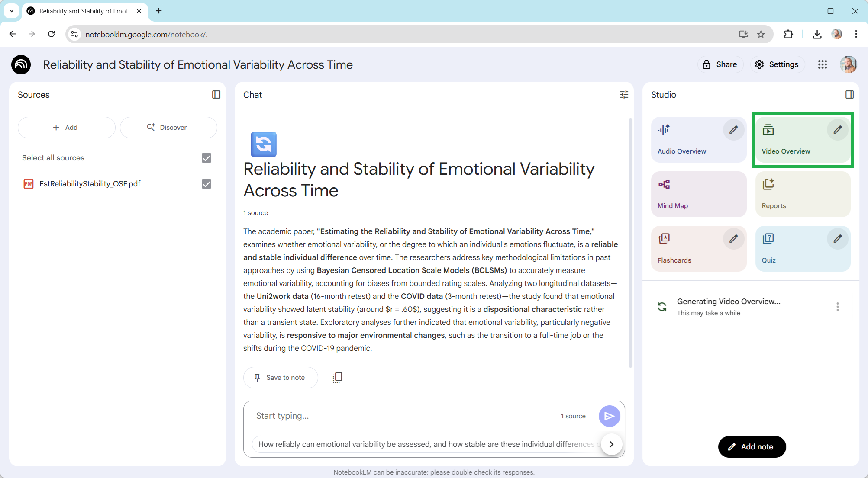Collapse the Studio panel

click(849, 95)
